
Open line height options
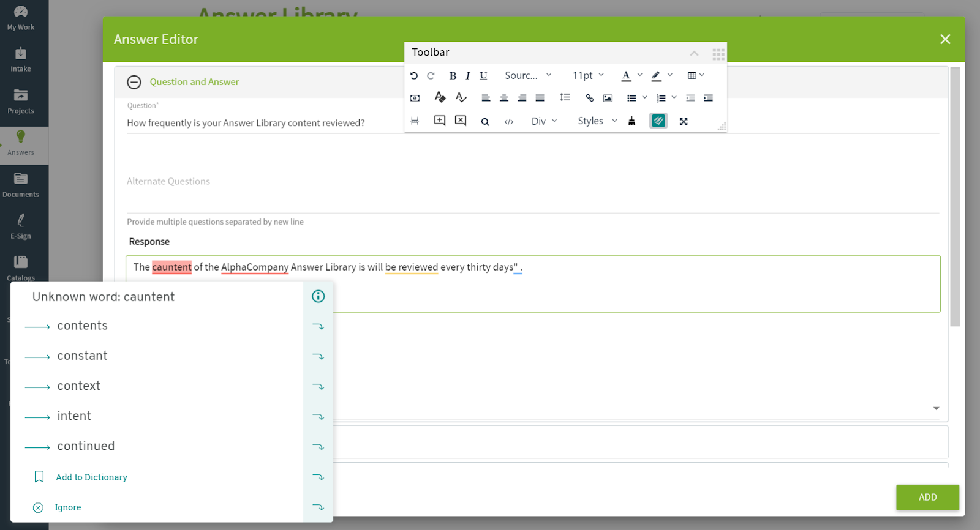point(565,97)
